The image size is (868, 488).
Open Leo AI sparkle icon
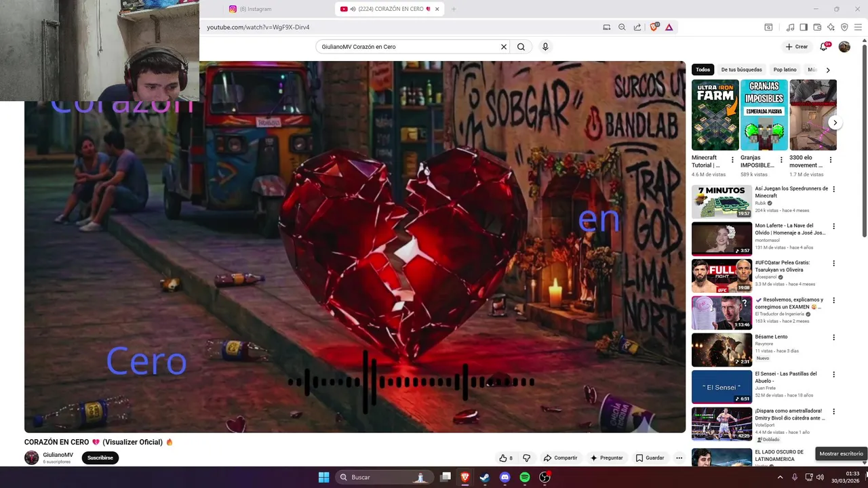pyautogui.click(x=831, y=27)
